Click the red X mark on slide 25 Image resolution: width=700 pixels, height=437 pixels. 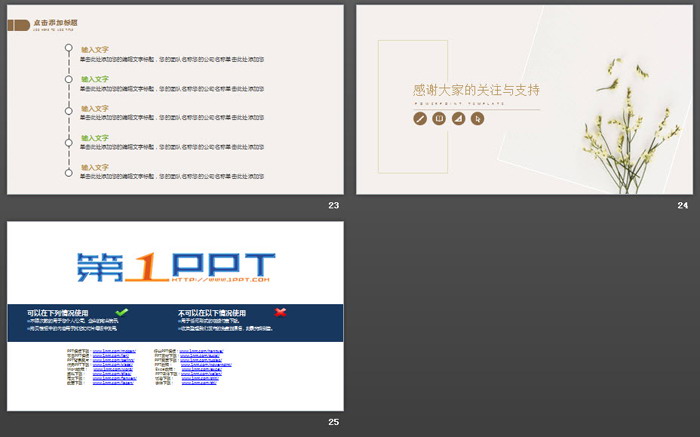click(x=280, y=312)
